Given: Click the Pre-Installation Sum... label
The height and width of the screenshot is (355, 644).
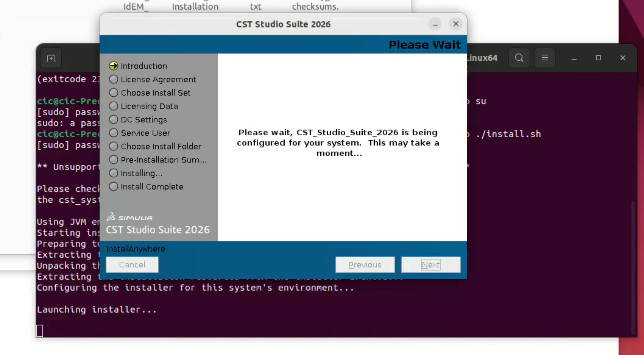Looking at the screenshot, I should pos(164,160).
